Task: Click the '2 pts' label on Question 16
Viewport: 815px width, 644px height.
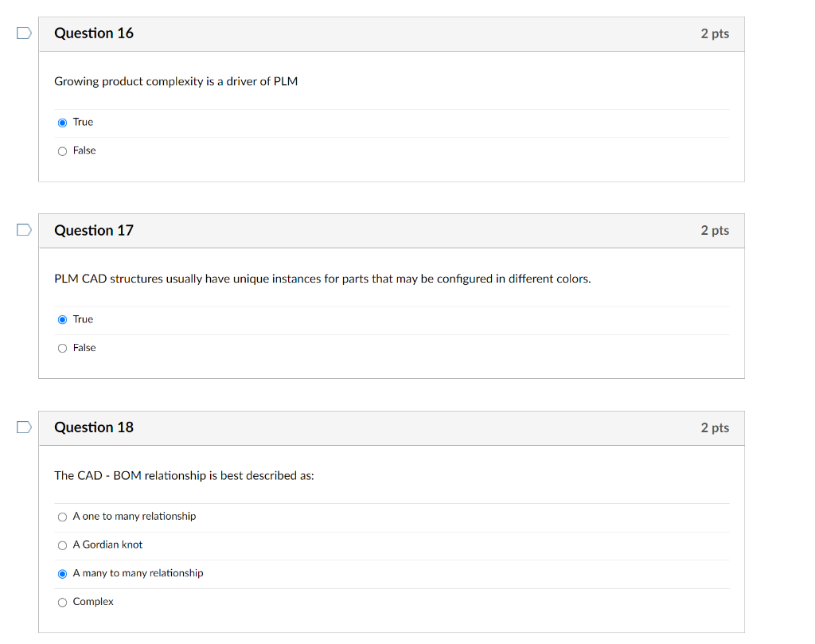Action: (714, 33)
